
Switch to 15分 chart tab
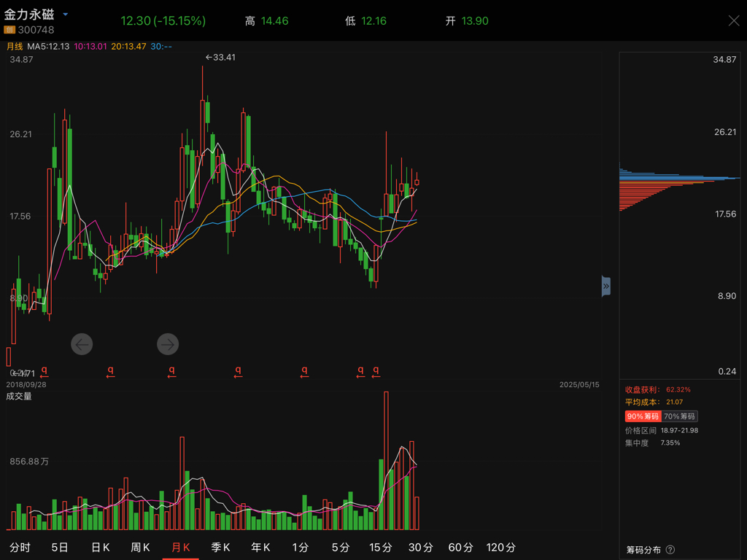tap(381, 548)
